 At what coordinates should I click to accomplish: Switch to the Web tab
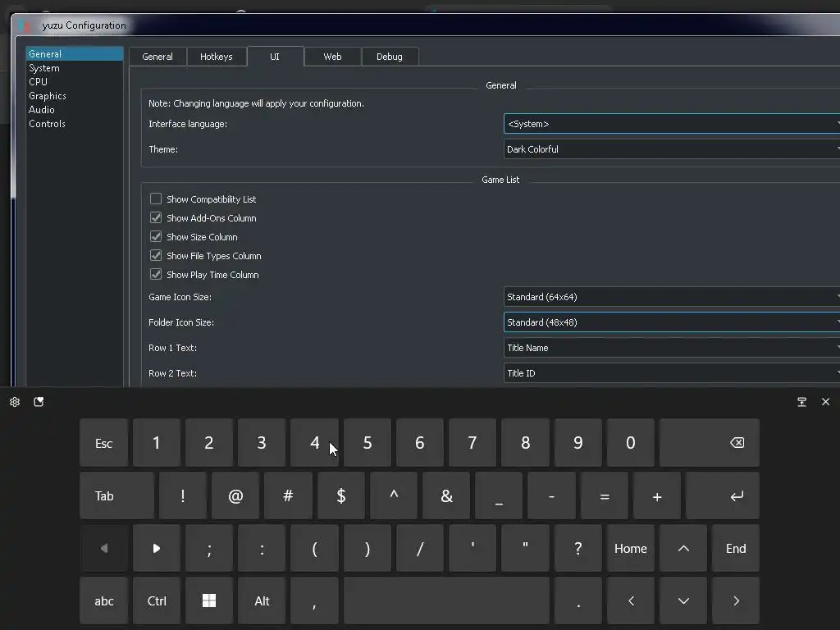332,57
